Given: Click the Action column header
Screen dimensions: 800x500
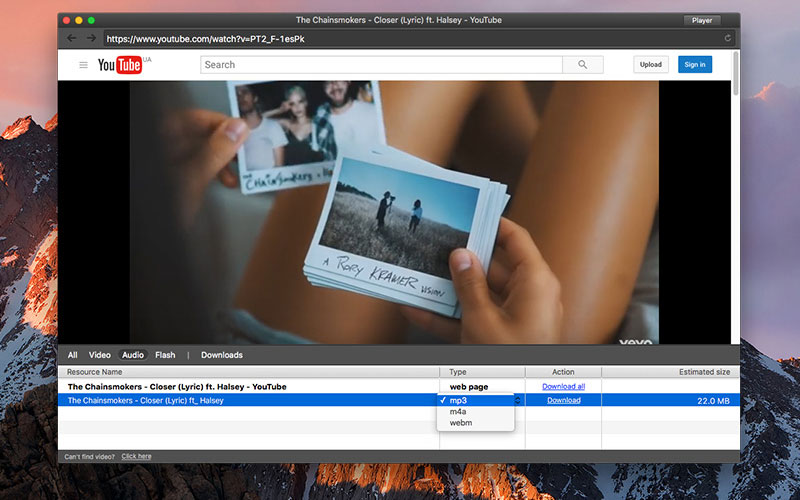Looking at the screenshot, I should [x=563, y=372].
